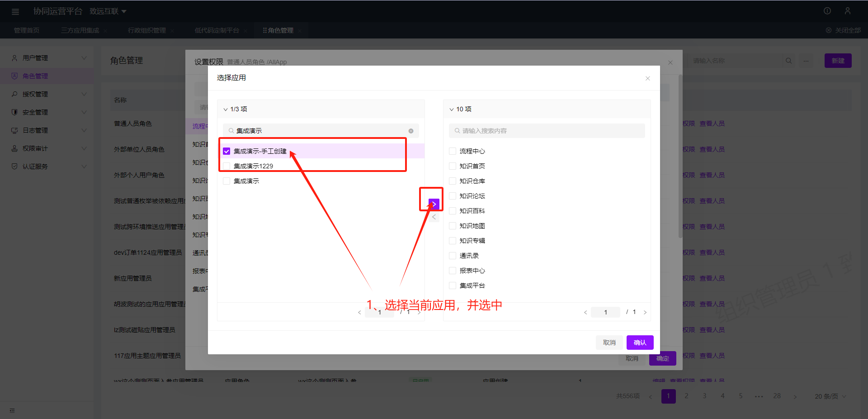This screenshot has height=419, width=868.
Task: Click the move-left transfer arrow
Action: (434, 217)
